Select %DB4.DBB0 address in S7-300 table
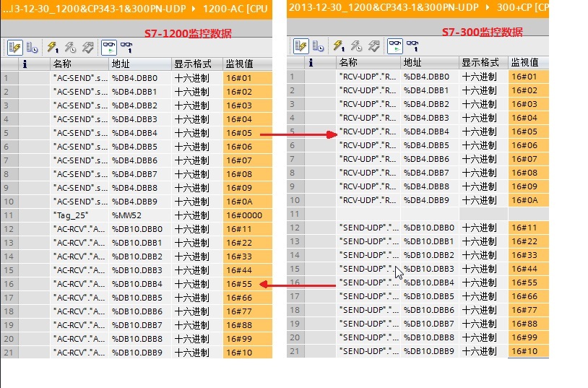This screenshot has width=588, height=388. (x=430, y=77)
